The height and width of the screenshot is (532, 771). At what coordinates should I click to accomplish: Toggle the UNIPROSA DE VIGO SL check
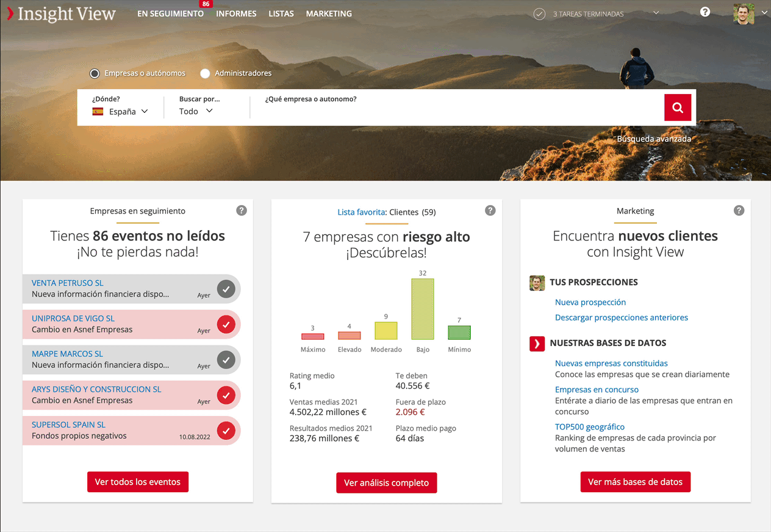pos(226,325)
